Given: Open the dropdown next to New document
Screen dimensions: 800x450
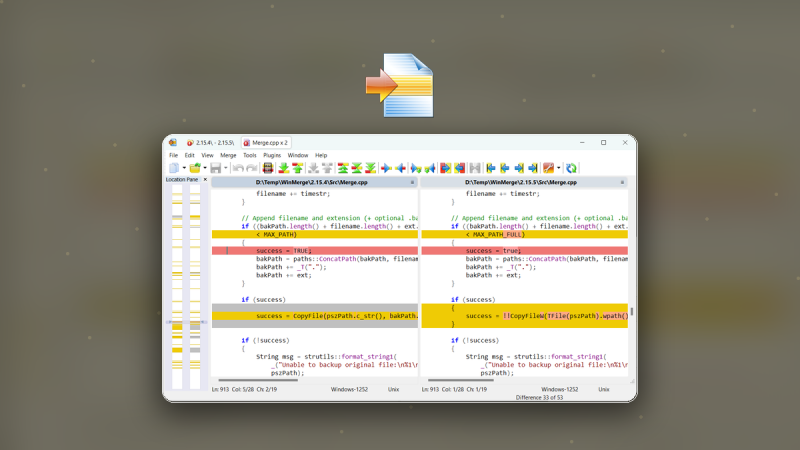Looking at the screenshot, I should pos(184,168).
